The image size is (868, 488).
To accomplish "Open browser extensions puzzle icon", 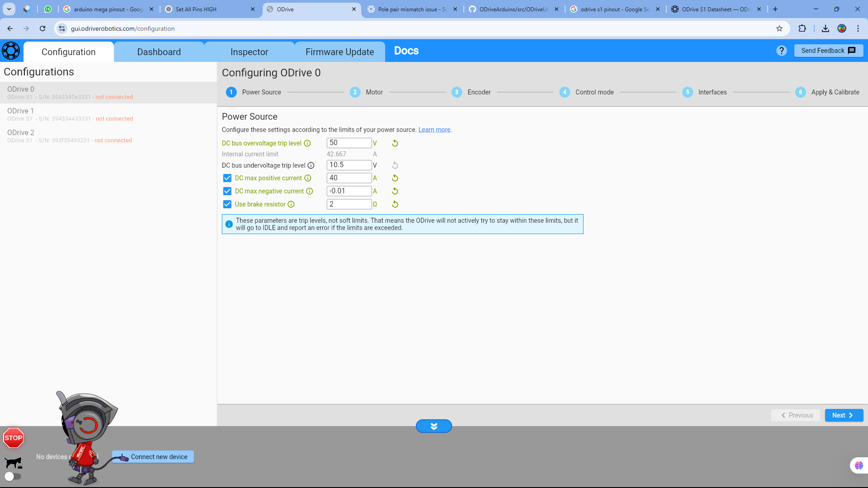I will tap(802, 28).
